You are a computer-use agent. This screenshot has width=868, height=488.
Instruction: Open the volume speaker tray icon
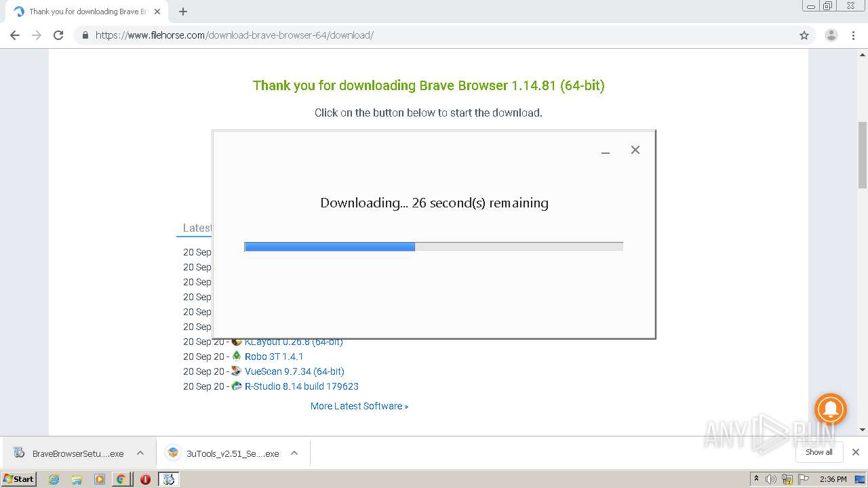[x=771, y=479]
